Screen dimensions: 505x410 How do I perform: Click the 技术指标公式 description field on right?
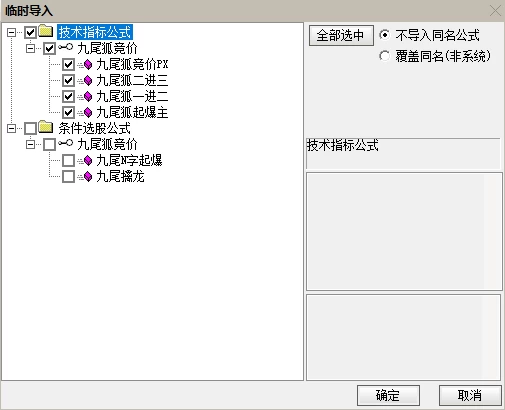pos(403,153)
